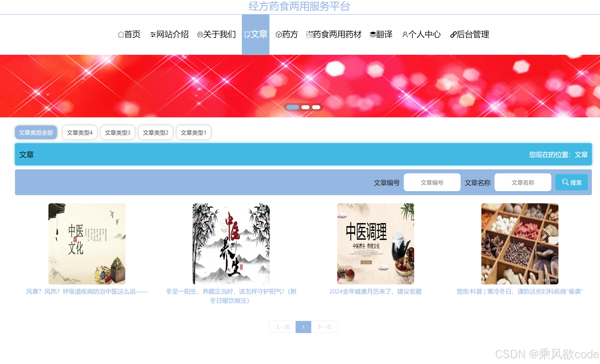Click the home icon beside 首页

[121, 34]
